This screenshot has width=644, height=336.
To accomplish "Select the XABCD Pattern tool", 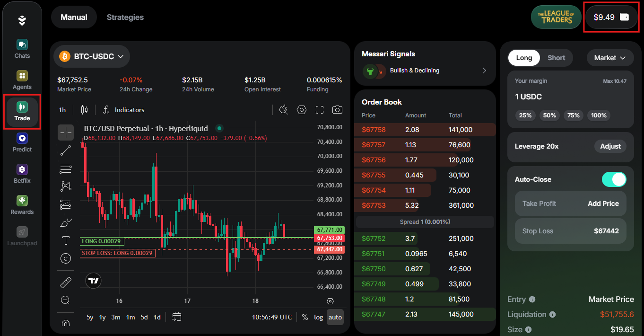I will tap(66, 186).
